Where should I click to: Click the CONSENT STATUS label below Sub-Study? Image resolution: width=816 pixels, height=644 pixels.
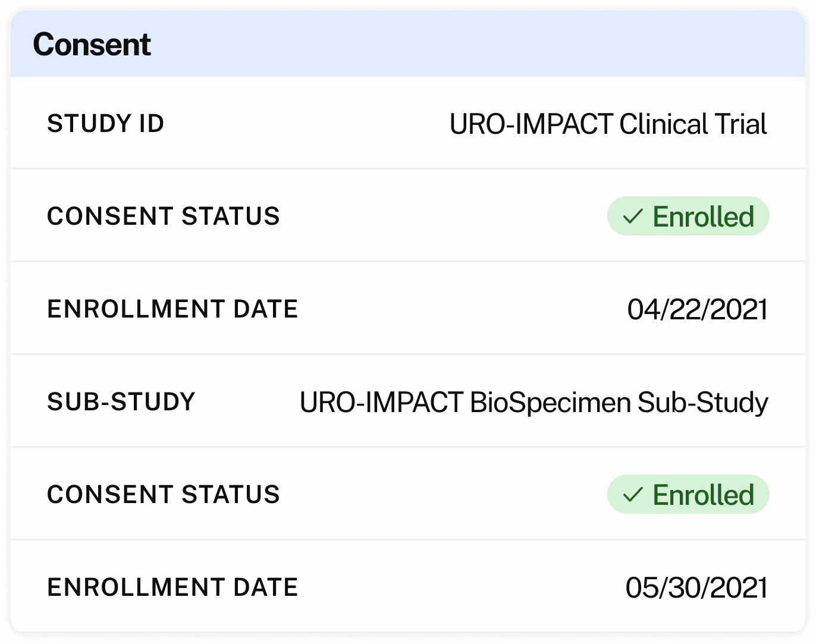164,495
